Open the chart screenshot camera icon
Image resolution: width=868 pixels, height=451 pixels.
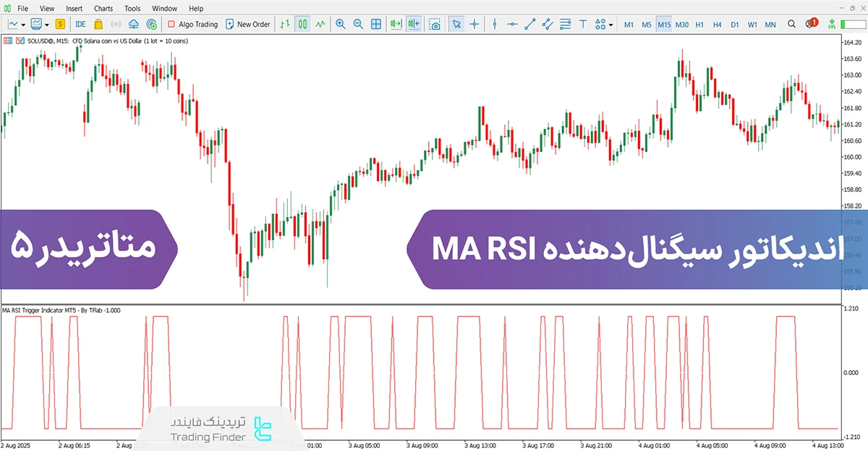tap(437, 24)
